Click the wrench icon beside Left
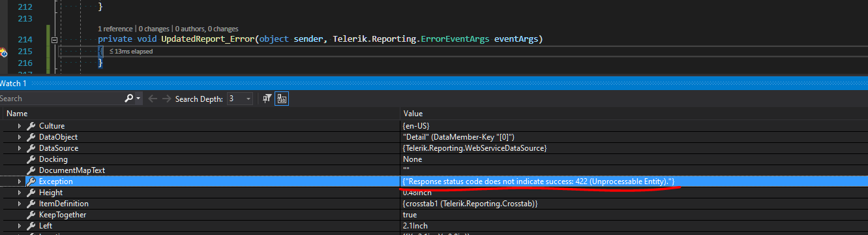868x235 pixels. (x=31, y=226)
